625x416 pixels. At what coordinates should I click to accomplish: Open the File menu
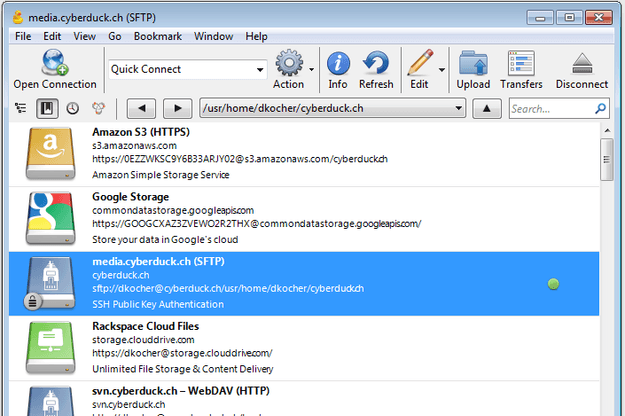[23, 36]
